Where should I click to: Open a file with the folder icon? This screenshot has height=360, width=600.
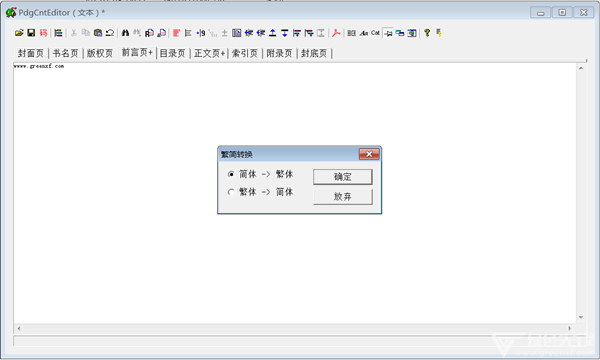tap(19, 33)
